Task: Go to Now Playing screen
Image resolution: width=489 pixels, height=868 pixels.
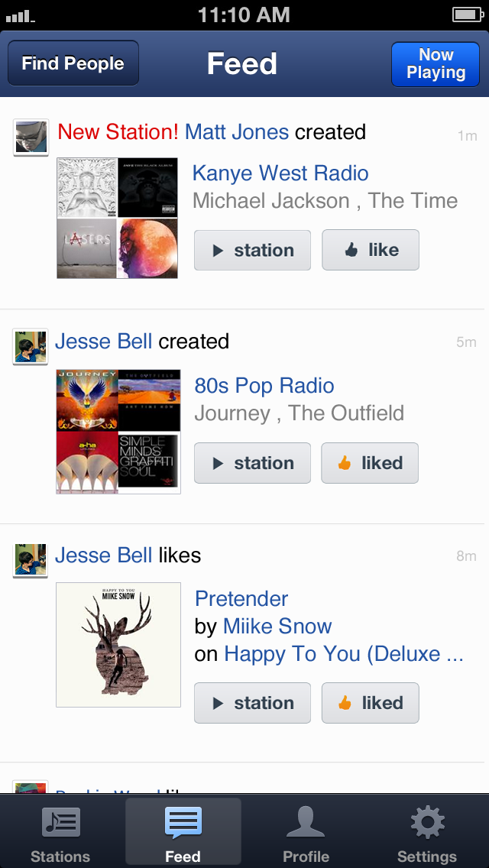Action: tap(436, 63)
